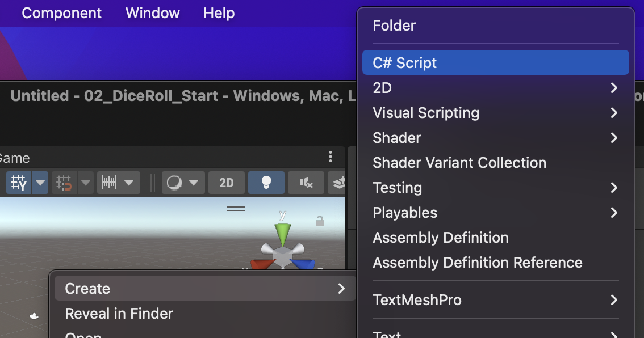Image resolution: width=644 pixels, height=338 pixels.
Task: Click the grid snapping magnet icon
Action: [63, 183]
